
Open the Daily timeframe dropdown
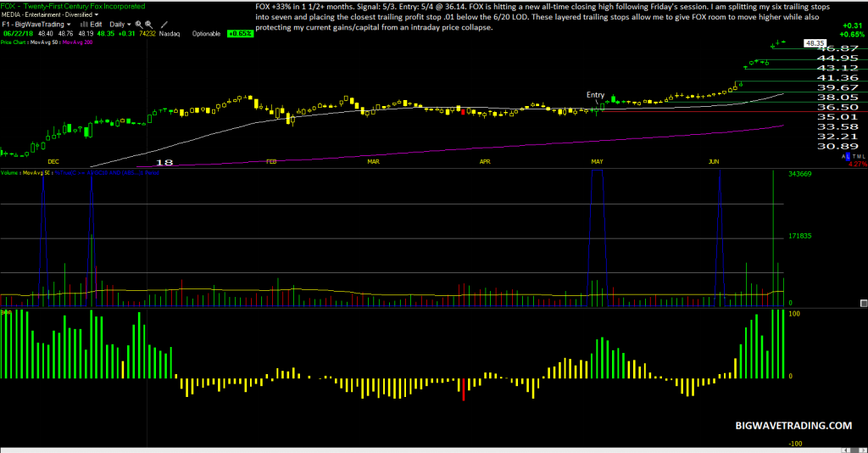(120, 25)
